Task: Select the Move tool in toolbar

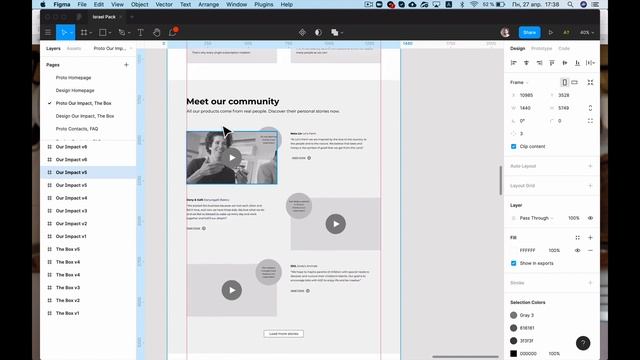Action: tap(64, 32)
